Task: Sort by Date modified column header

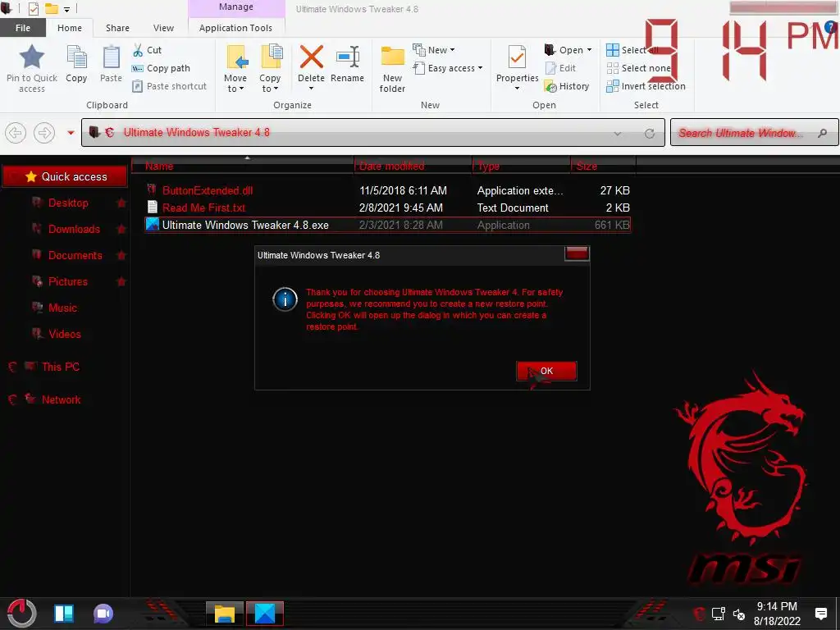Action: pyautogui.click(x=413, y=166)
